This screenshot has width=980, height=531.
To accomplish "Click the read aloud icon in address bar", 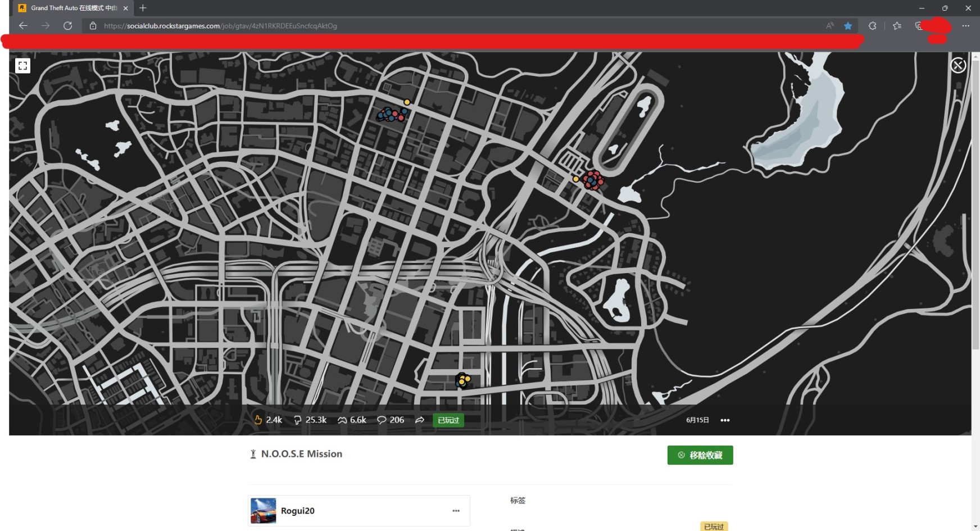I will point(830,26).
